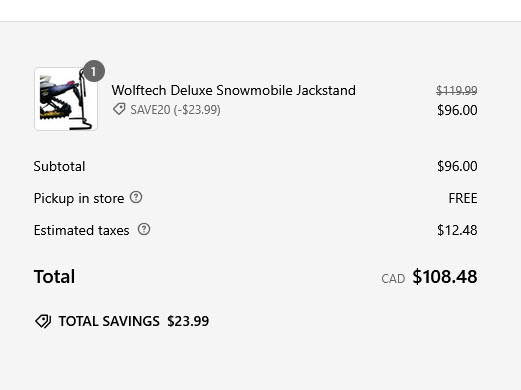Image resolution: width=521 pixels, height=390 pixels.
Task: Click the Total Savings tag icon
Action: click(43, 321)
